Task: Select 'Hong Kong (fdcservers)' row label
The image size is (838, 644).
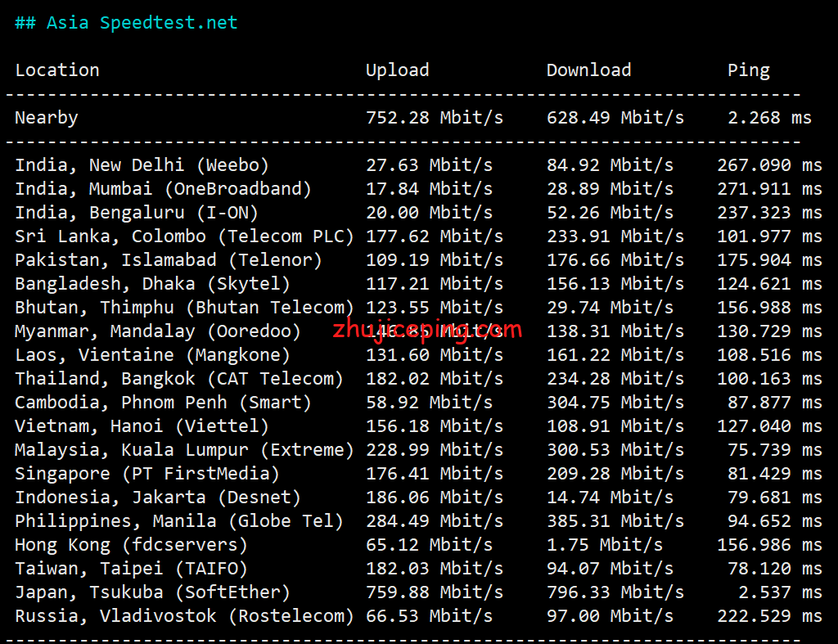Action: click(x=131, y=545)
